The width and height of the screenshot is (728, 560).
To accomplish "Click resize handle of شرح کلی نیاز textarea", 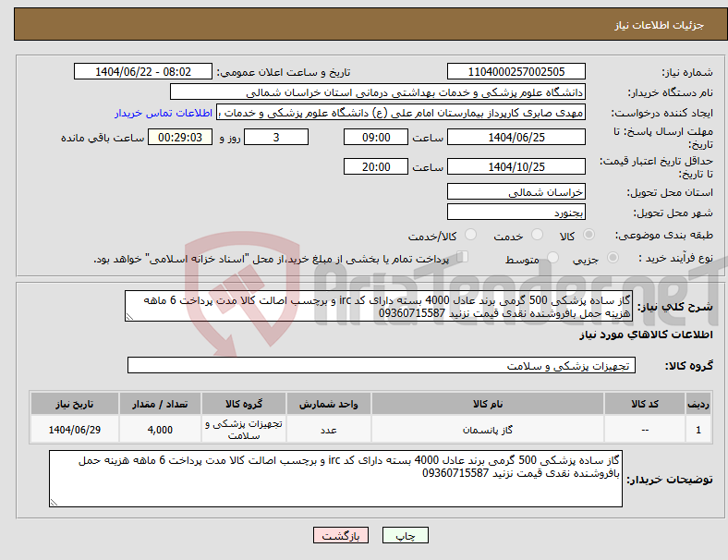I will click(x=129, y=317).
